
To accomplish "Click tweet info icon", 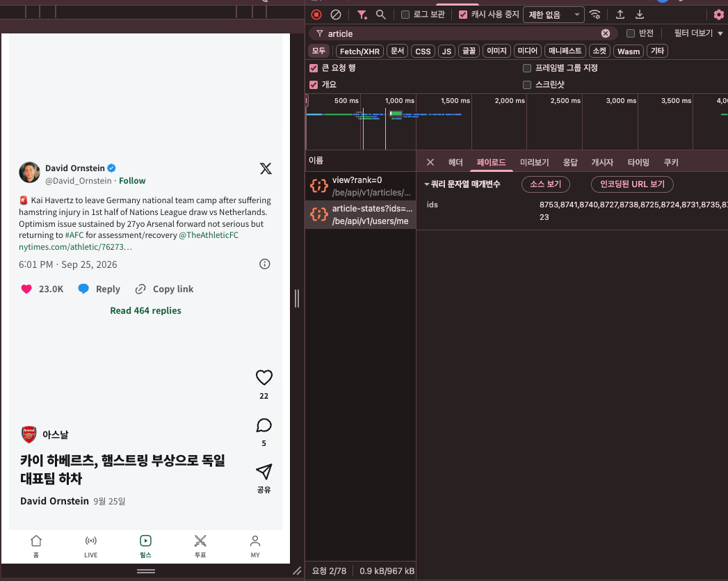I will pyautogui.click(x=265, y=264).
